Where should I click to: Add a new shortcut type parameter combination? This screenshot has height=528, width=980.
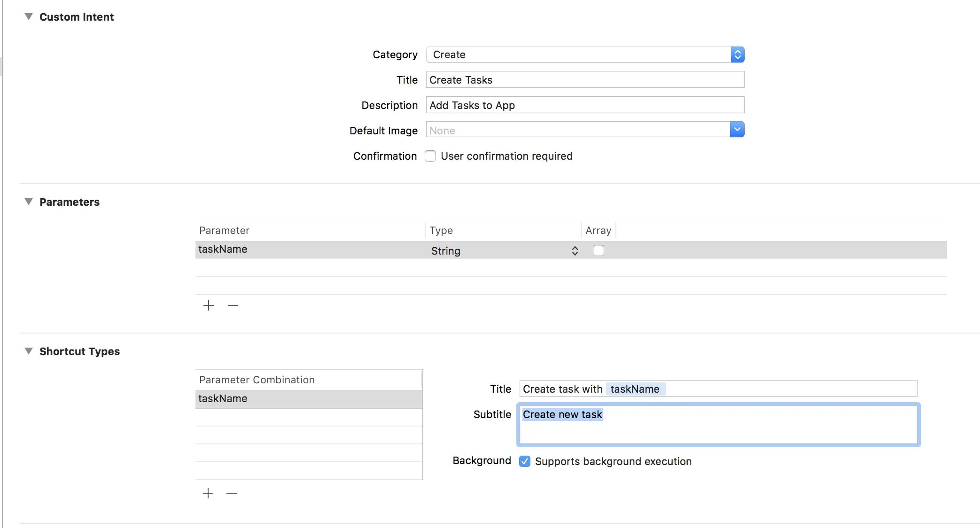tap(208, 493)
